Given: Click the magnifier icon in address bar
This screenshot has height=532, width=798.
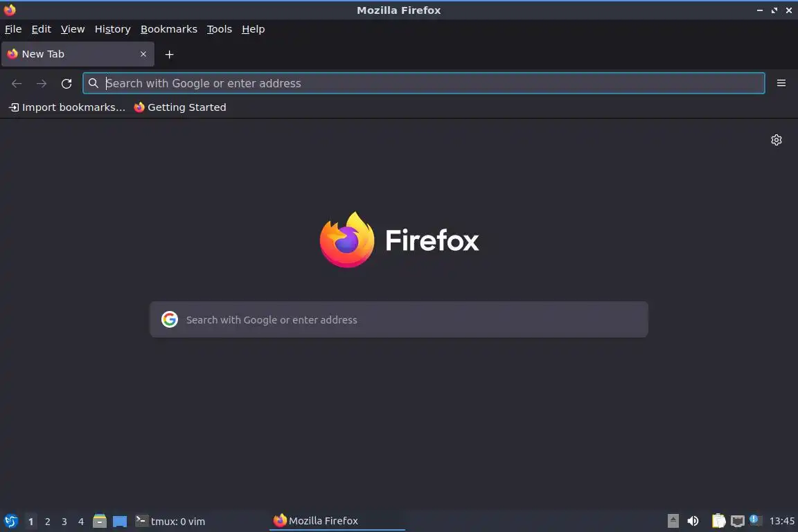Looking at the screenshot, I should 93,83.
